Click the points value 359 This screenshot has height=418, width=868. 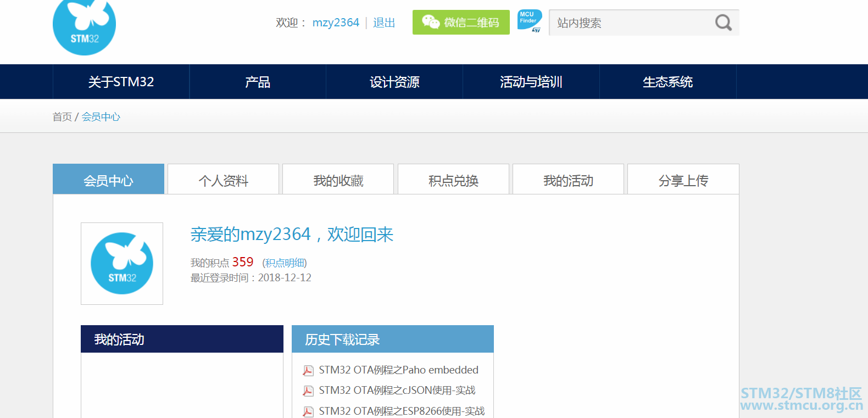(243, 262)
